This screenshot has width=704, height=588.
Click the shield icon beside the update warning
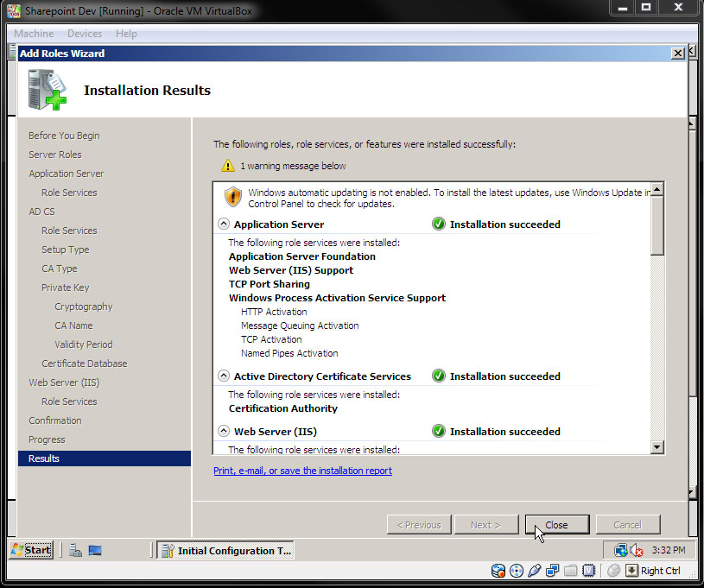[x=233, y=197]
